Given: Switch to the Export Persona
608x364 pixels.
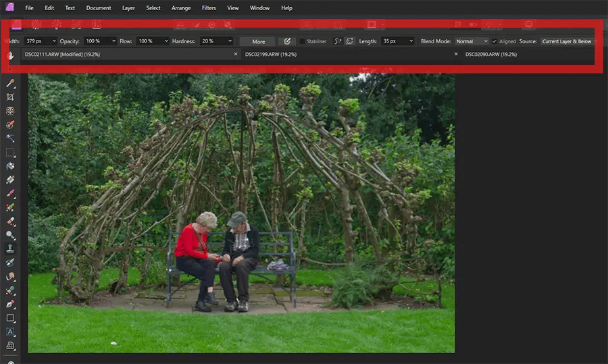Looking at the screenshot, I should click(x=97, y=24).
